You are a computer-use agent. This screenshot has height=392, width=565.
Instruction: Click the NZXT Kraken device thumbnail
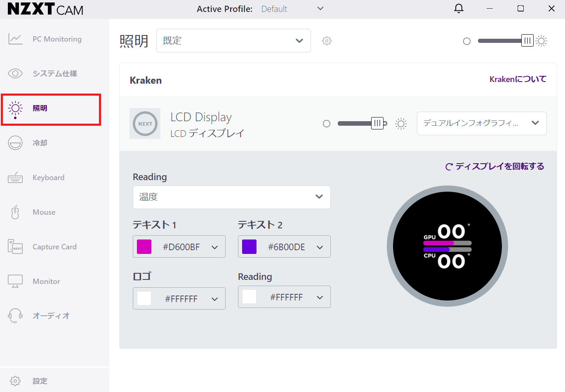(x=145, y=123)
